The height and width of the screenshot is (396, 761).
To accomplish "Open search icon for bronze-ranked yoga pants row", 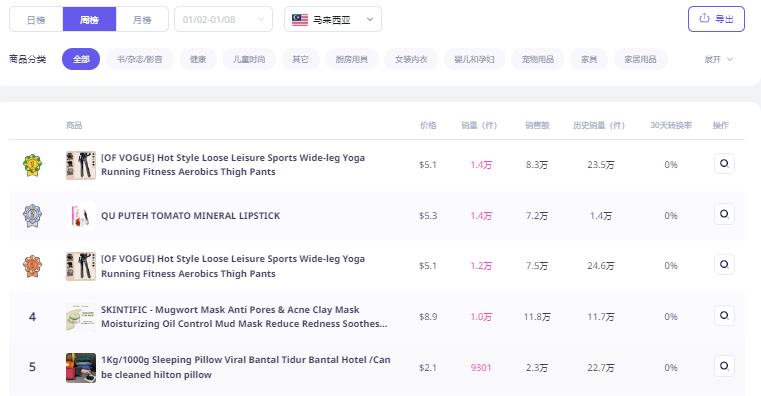I will [724, 264].
